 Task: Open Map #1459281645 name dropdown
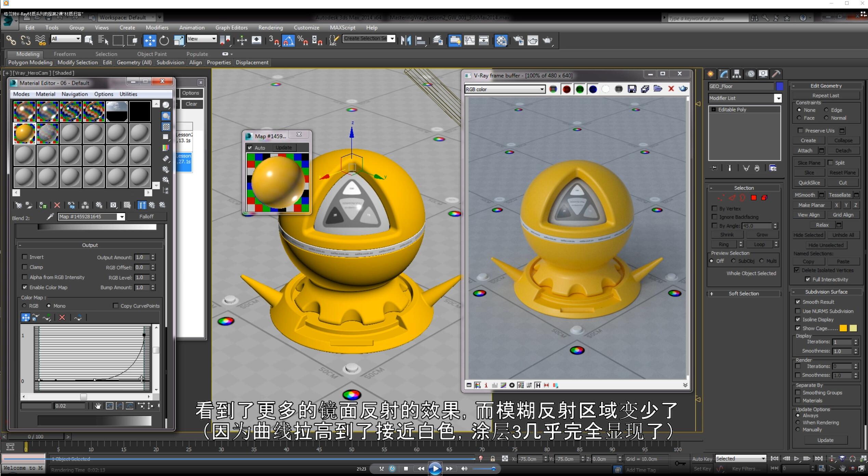[121, 217]
